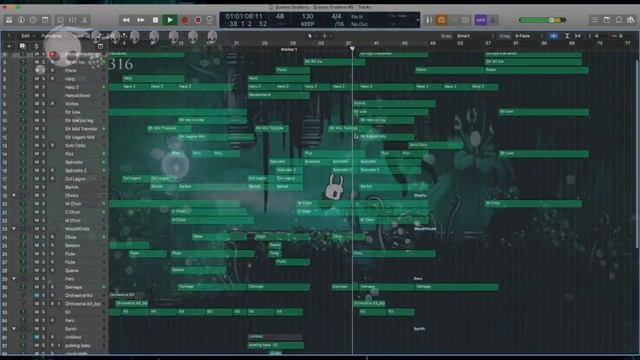This screenshot has width=640, height=360.
Task: Select the Bassoon track name
Action: click(x=72, y=245)
